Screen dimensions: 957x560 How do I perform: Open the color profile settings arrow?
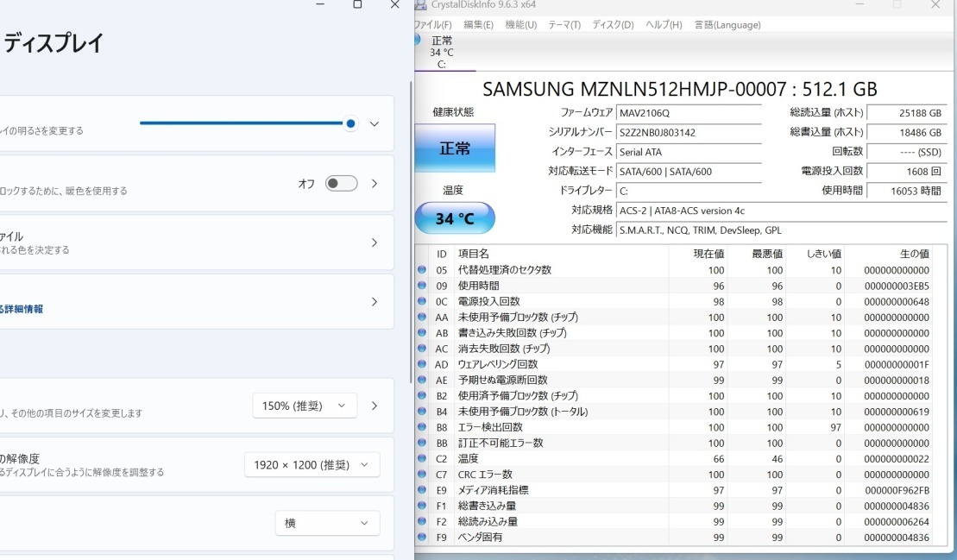tap(375, 242)
